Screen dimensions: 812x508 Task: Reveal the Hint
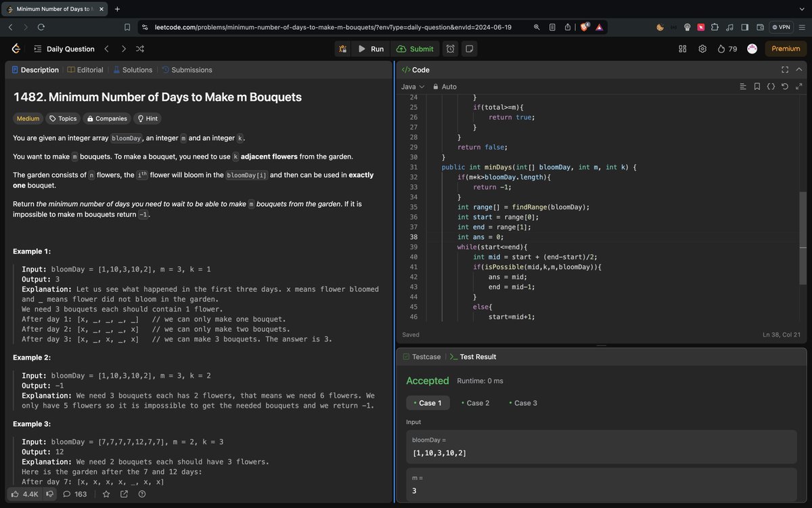pyautogui.click(x=148, y=119)
